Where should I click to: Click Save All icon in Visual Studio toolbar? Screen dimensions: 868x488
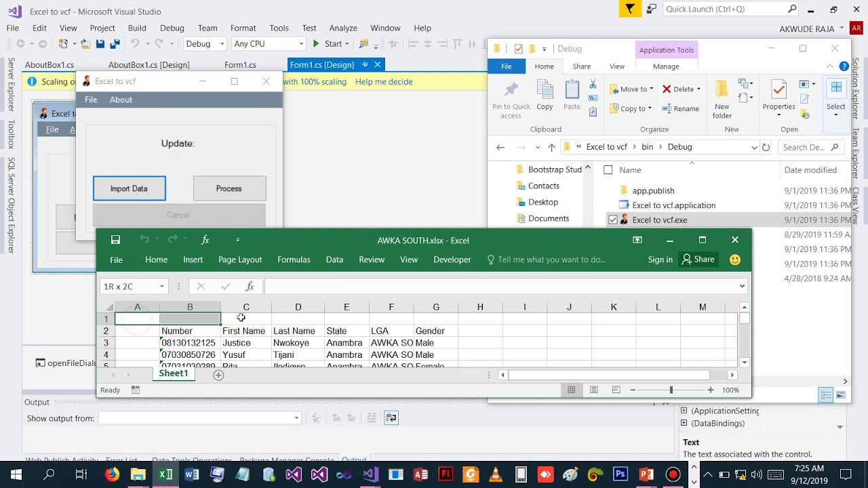tap(115, 44)
